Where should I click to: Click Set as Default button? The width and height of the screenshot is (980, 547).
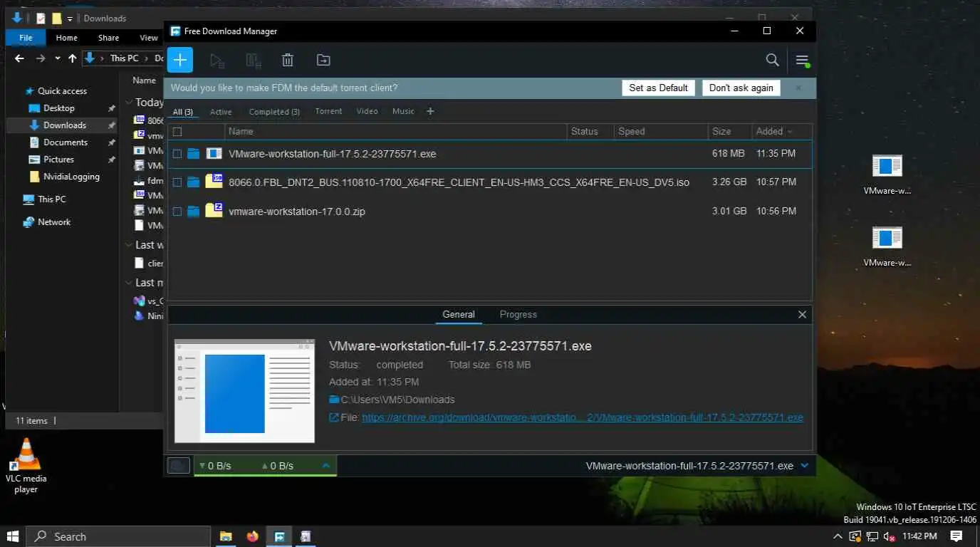(658, 88)
